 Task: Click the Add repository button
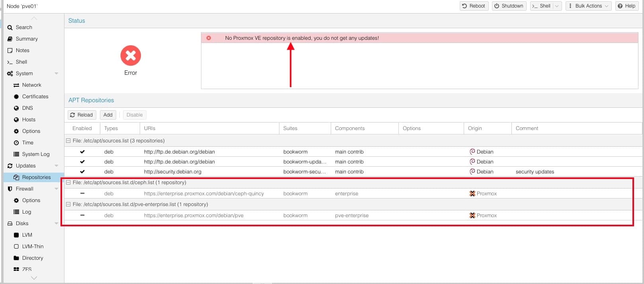(x=108, y=115)
